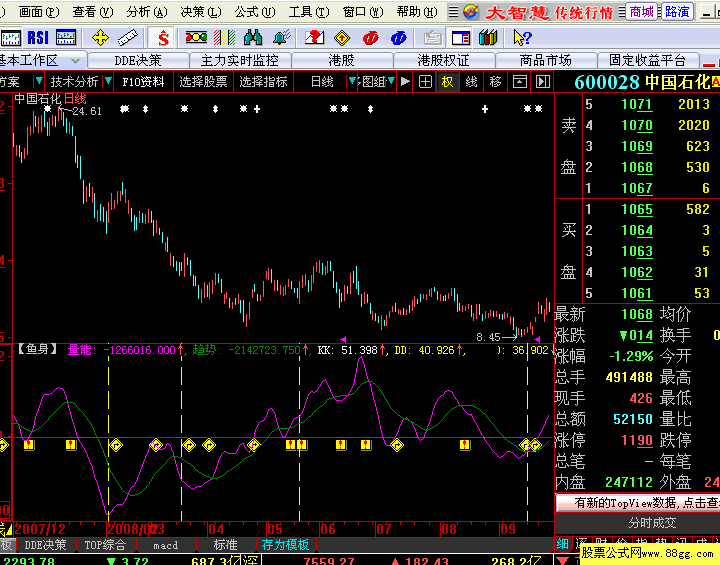Image resolution: width=720 pixels, height=565 pixels.
Task: Click the striped color bars icon
Action: pos(225,38)
